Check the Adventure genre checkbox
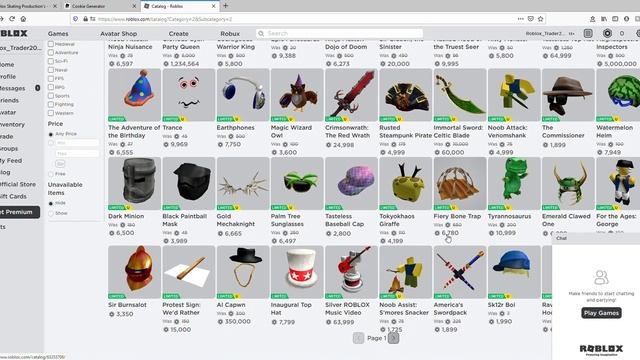The image size is (640, 360). click(51, 53)
